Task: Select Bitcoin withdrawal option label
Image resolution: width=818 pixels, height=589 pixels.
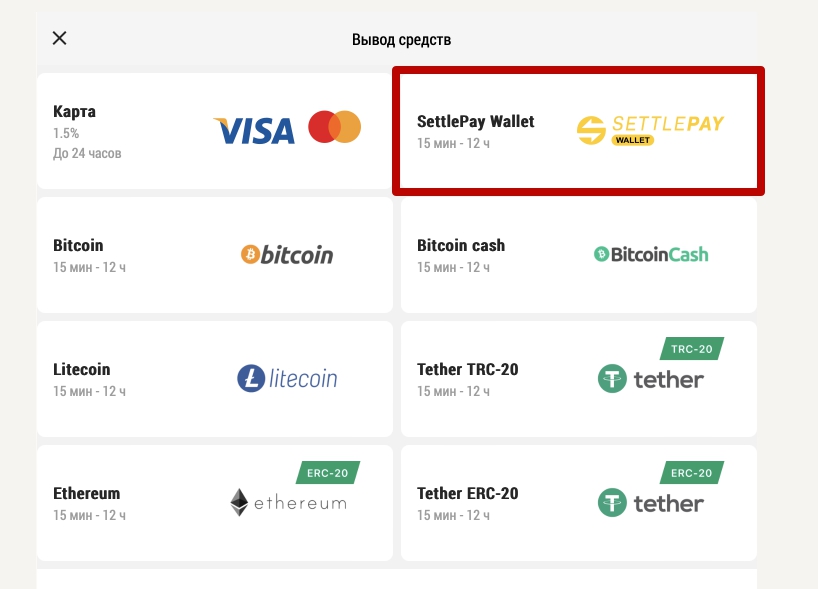Action: click(78, 245)
